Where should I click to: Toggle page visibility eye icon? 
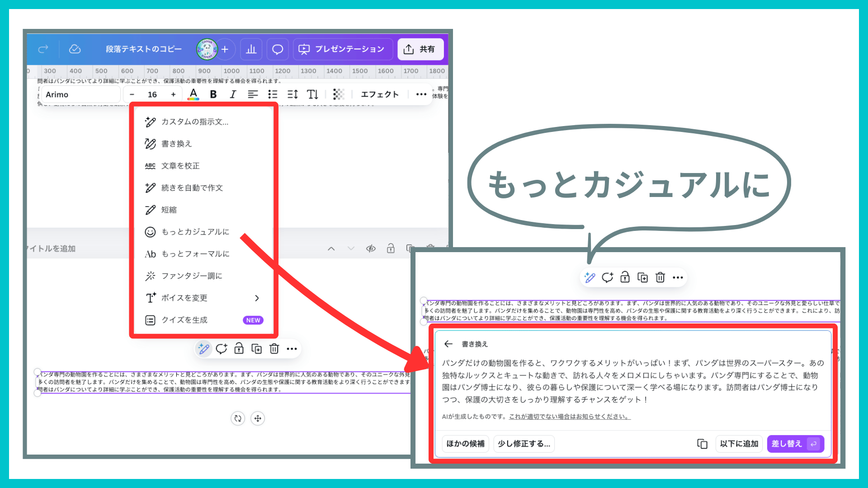(371, 249)
